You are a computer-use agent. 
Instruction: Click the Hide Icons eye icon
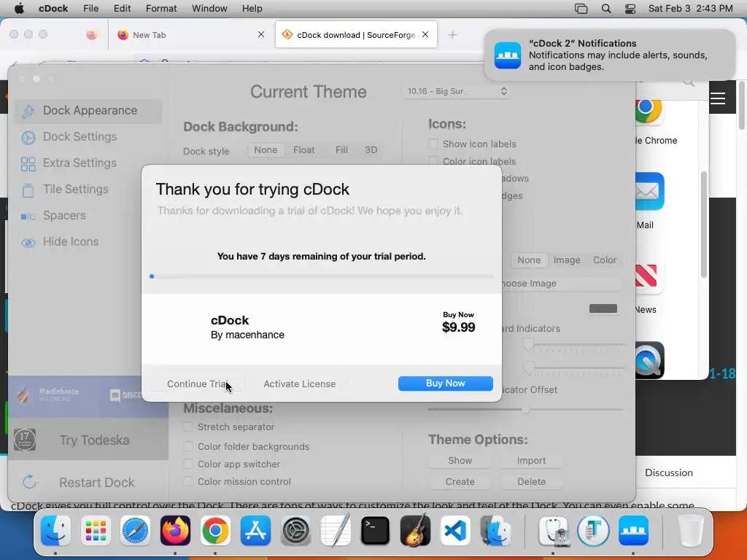point(28,243)
